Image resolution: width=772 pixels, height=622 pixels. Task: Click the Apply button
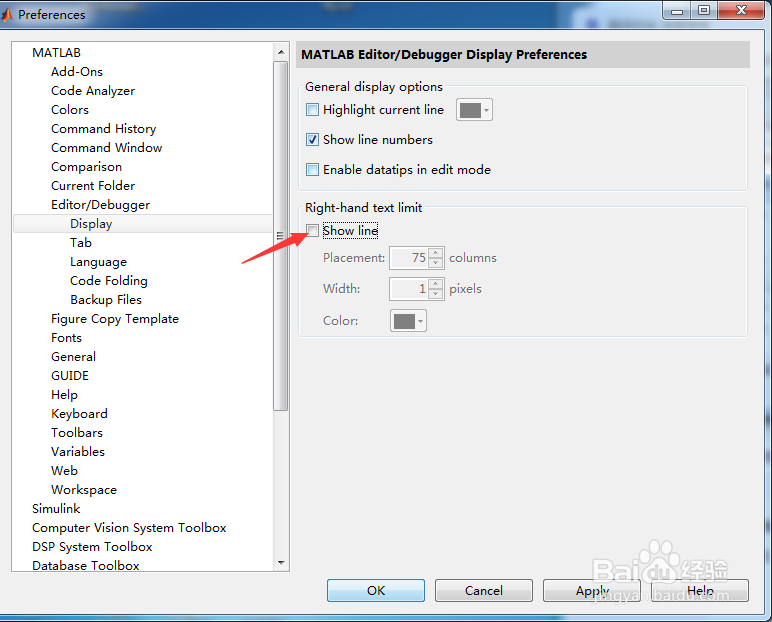tap(592, 590)
